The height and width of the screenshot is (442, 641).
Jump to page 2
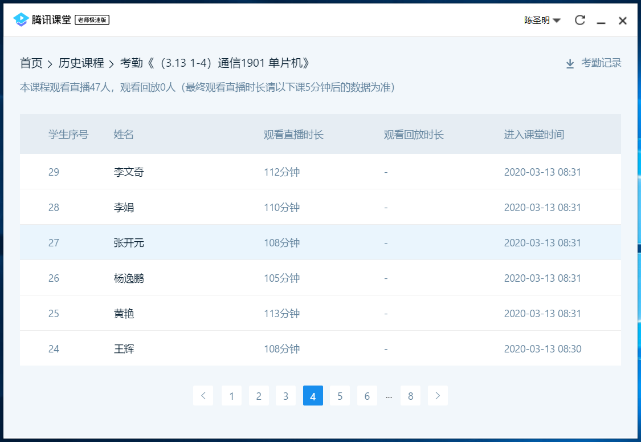258,396
